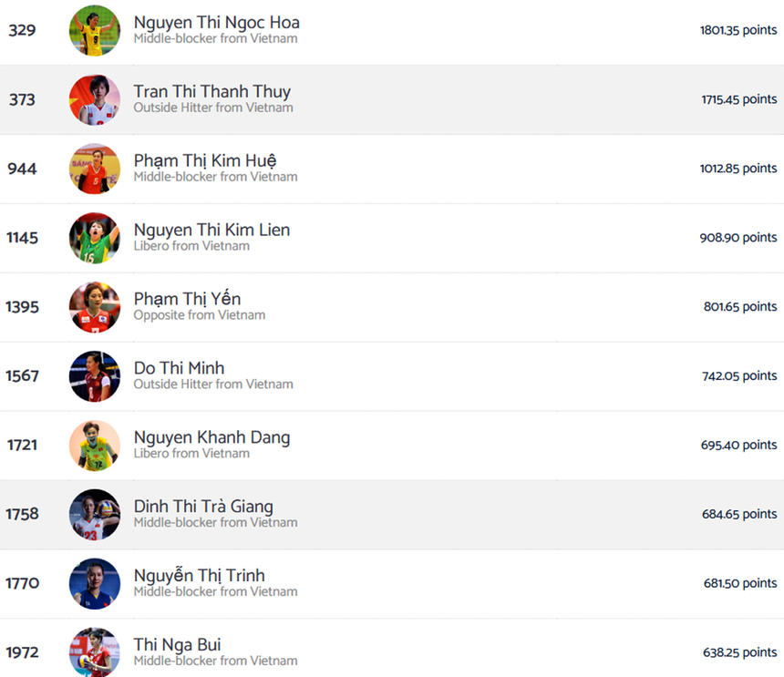Click the 1801.35 points value
Screen dimensions: 784x677
click(738, 30)
